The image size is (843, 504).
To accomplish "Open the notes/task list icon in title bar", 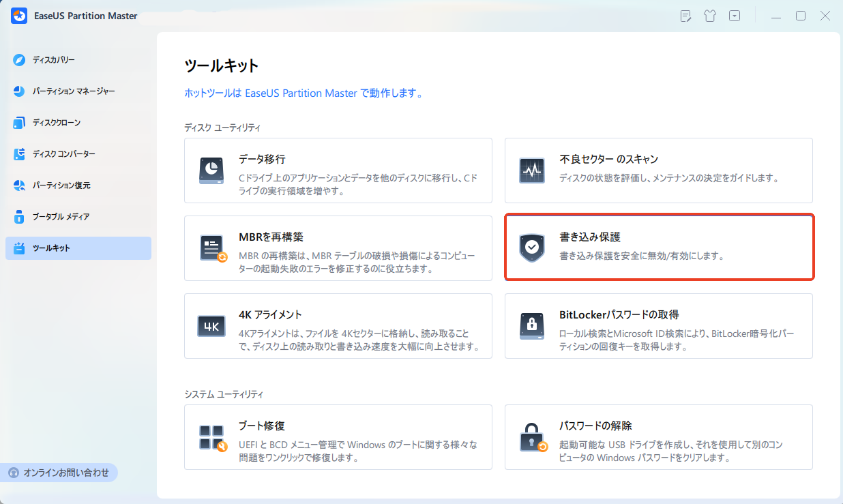I will (x=686, y=16).
